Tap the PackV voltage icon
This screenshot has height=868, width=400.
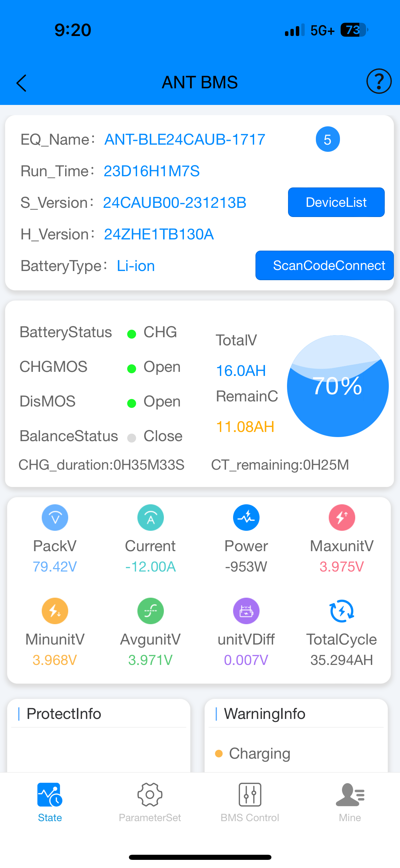(x=55, y=518)
